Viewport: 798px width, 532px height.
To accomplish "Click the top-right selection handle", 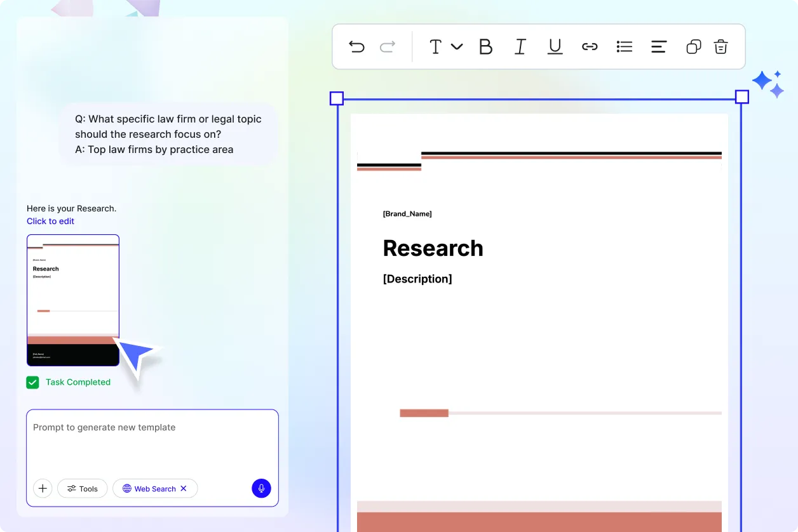I will [742, 96].
